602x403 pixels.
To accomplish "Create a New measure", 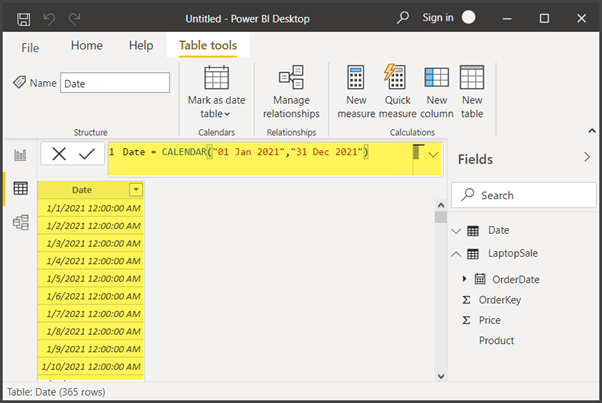I will (356, 92).
